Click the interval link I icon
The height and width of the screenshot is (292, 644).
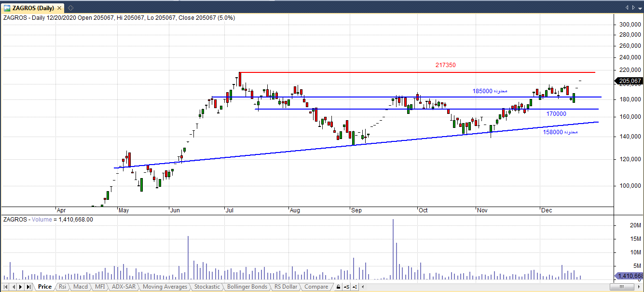pos(354,287)
